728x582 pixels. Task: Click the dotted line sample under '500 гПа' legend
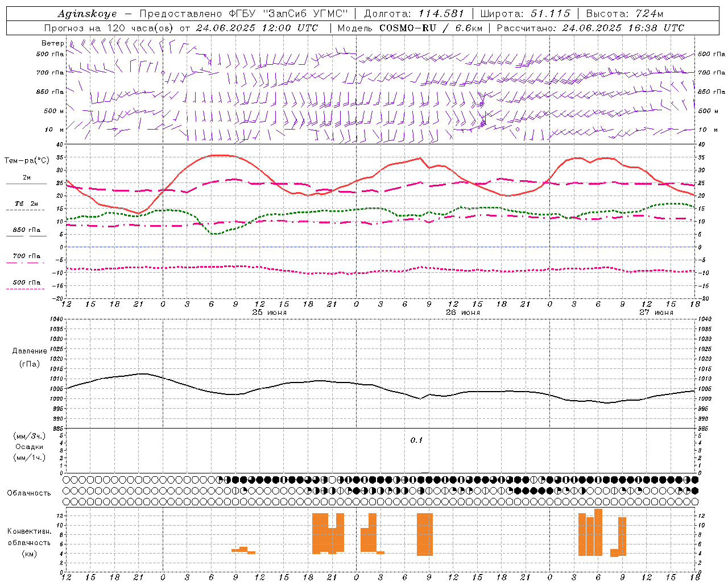[25, 289]
